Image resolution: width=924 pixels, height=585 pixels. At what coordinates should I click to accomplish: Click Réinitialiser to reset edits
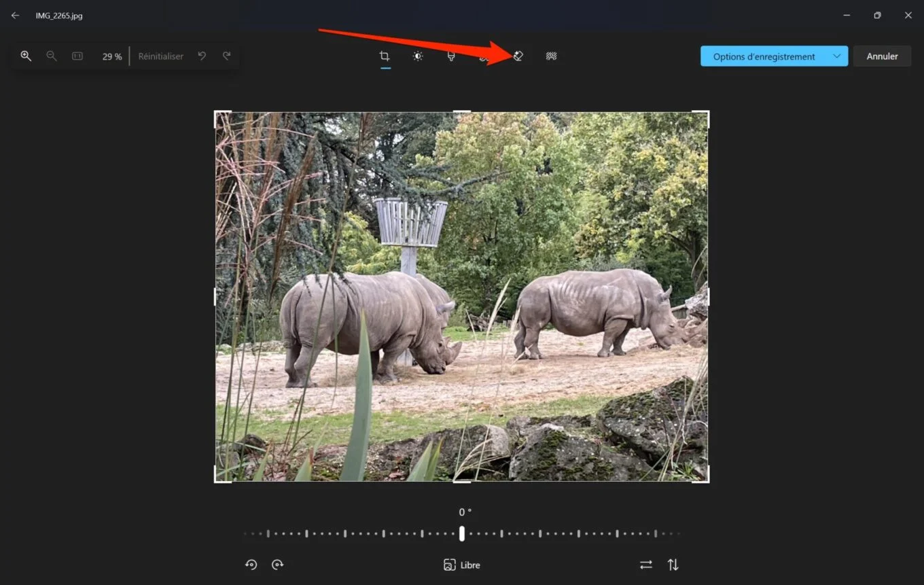point(161,56)
